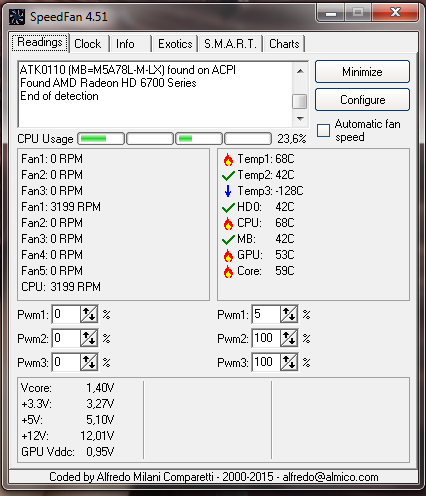Click the right Pwm3 value field containing 100
Viewport: 426px width, 496px height.
click(x=266, y=362)
